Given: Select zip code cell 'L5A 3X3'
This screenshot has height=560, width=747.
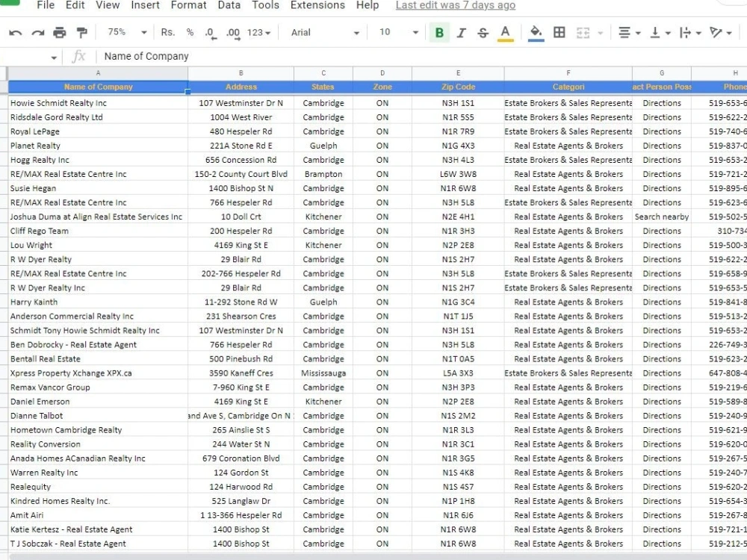Looking at the screenshot, I should click(458, 373).
